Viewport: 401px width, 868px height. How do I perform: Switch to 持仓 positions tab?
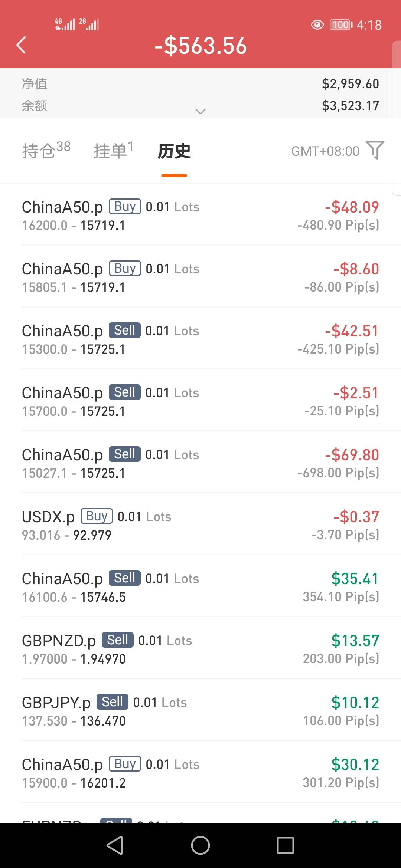(x=46, y=150)
